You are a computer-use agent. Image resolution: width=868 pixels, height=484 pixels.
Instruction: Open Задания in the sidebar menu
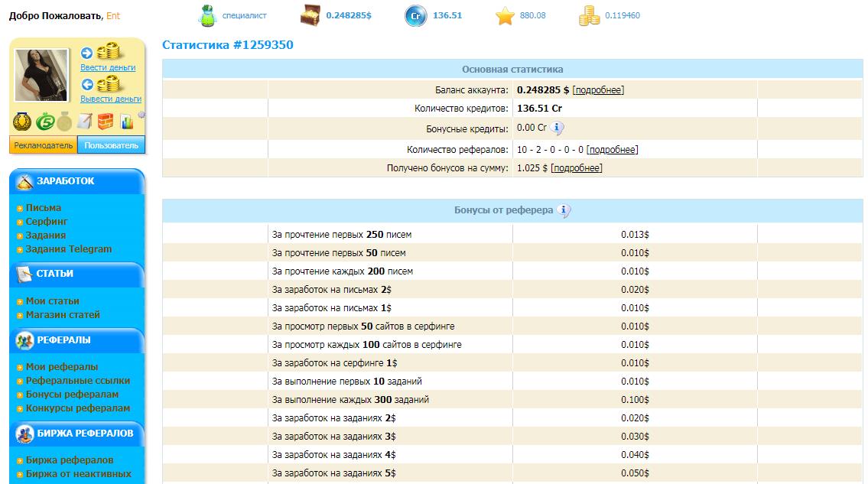[45, 236]
